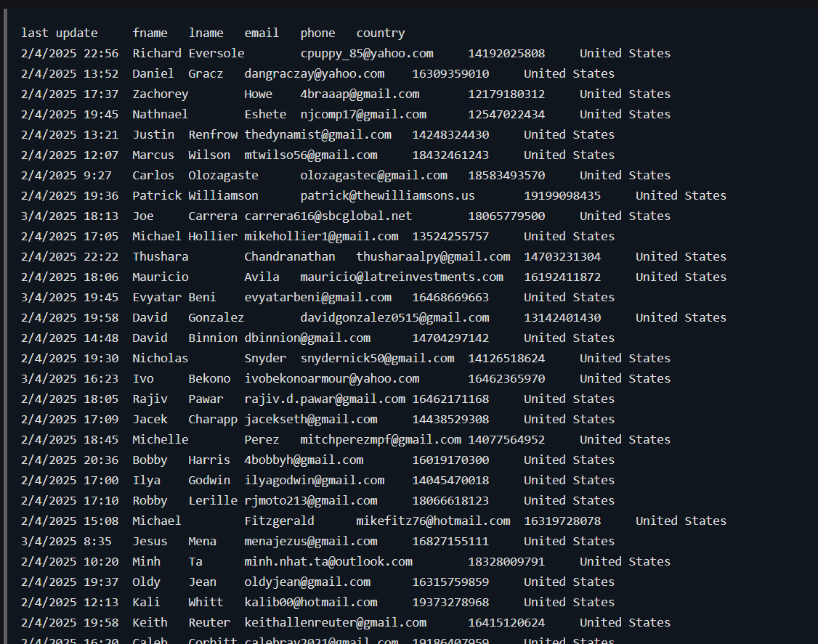Click the 'country' column header
Screen dimensions: 818x644
[x=380, y=33]
